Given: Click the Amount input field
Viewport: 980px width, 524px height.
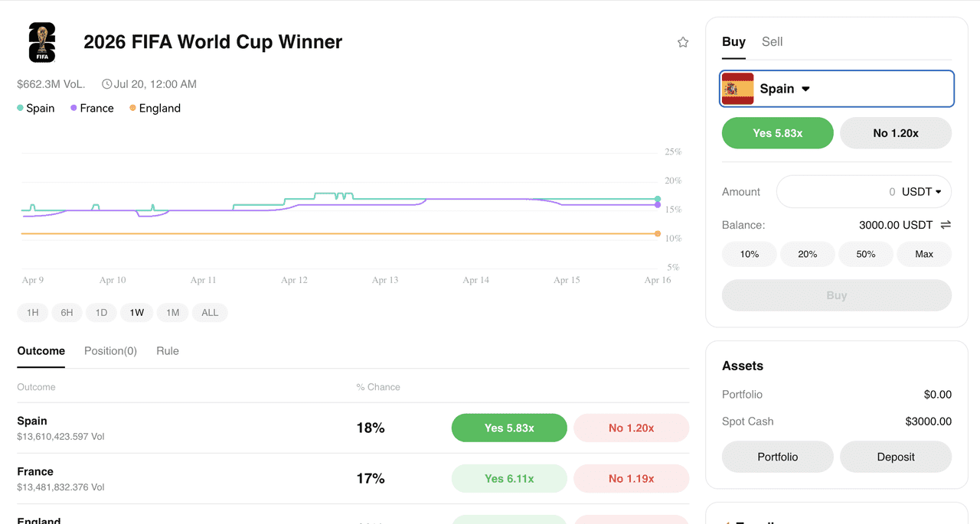Looking at the screenshot, I should point(835,192).
